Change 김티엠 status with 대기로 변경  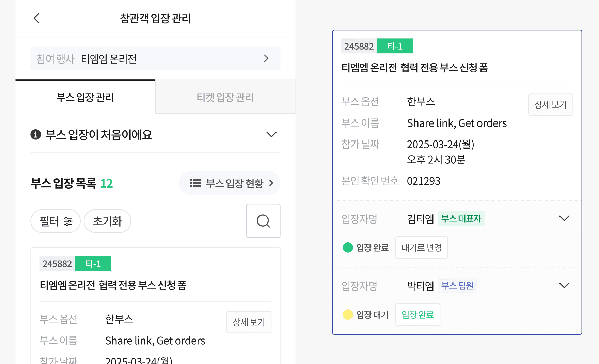pyautogui.click(x=422, y=247)
